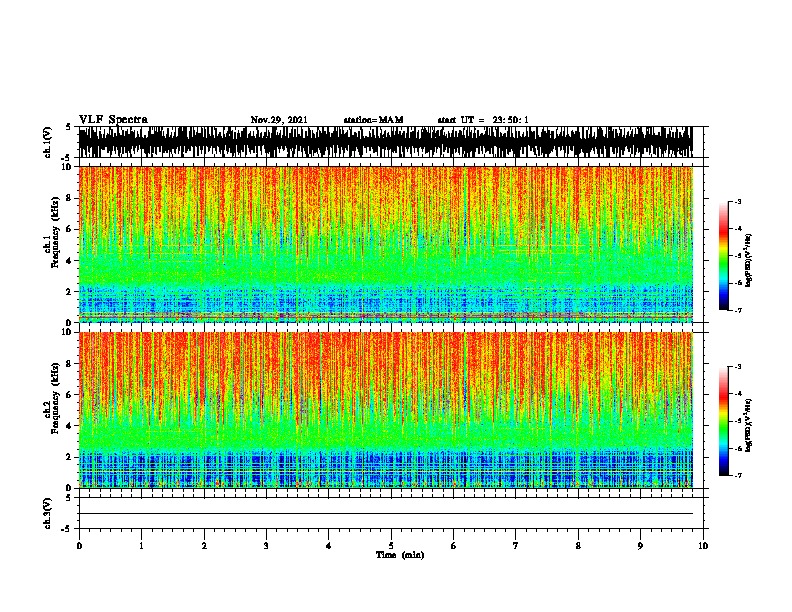Click inside the ch.2 frequency spectrogram
This screenshot has height=612, width=792.
(386, 410)
